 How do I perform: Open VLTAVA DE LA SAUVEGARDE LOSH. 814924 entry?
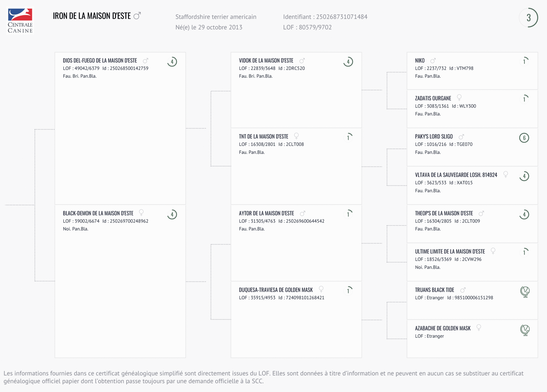[x=456, y=175]
